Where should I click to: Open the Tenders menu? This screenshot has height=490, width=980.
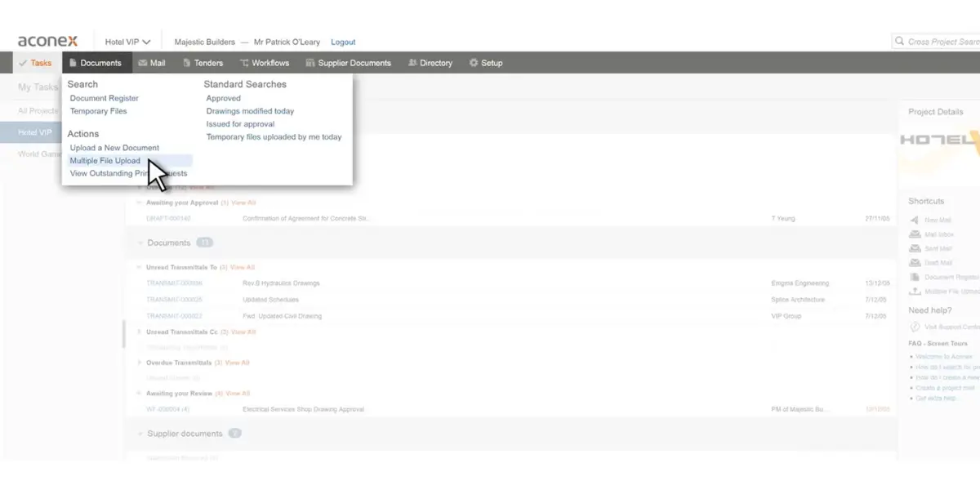(x=203, y=63)
